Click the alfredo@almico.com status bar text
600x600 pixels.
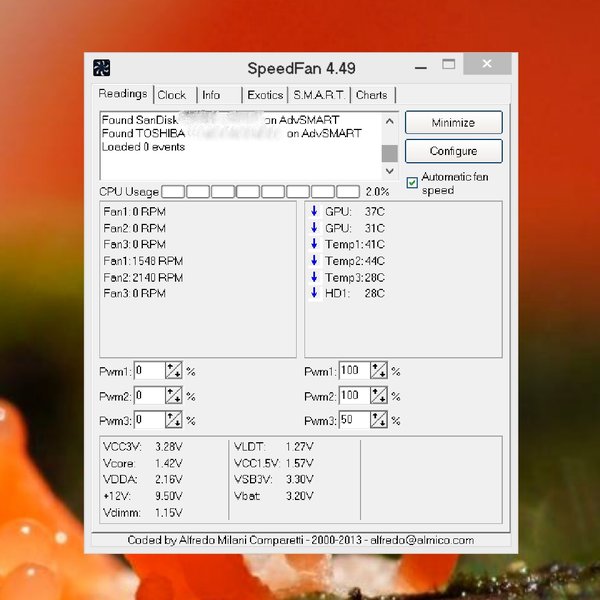pos(422,540)
